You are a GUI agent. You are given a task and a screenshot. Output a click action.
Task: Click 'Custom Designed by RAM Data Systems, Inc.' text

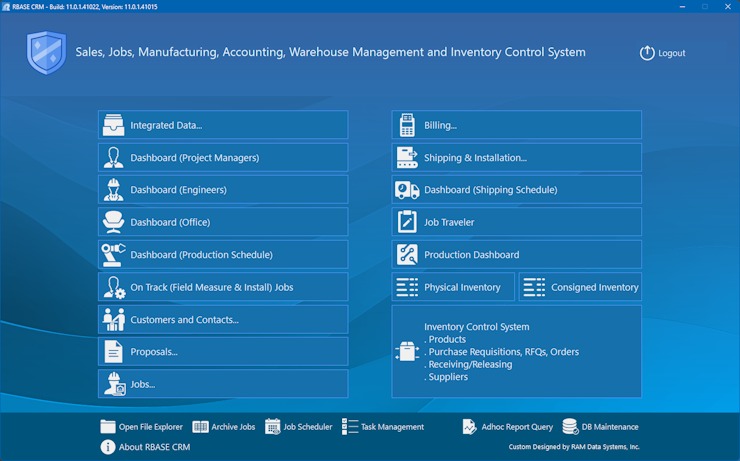(574, 447)
